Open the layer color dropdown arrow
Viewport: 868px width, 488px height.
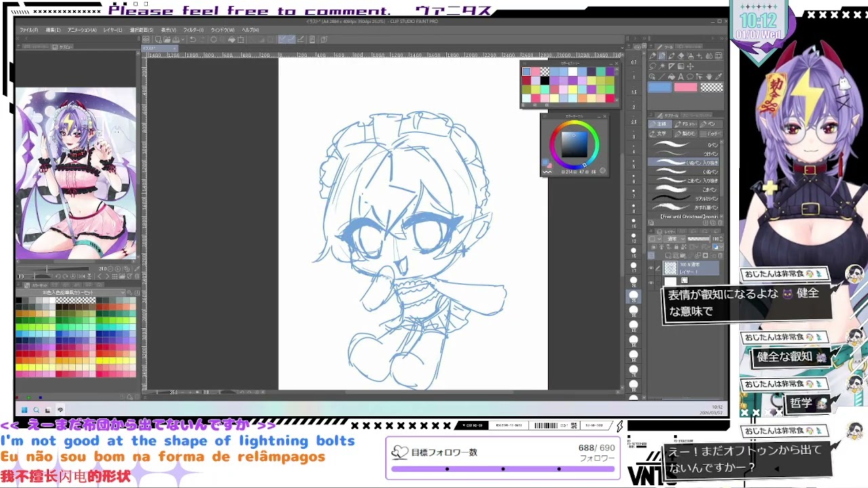[x=722, y=246]
